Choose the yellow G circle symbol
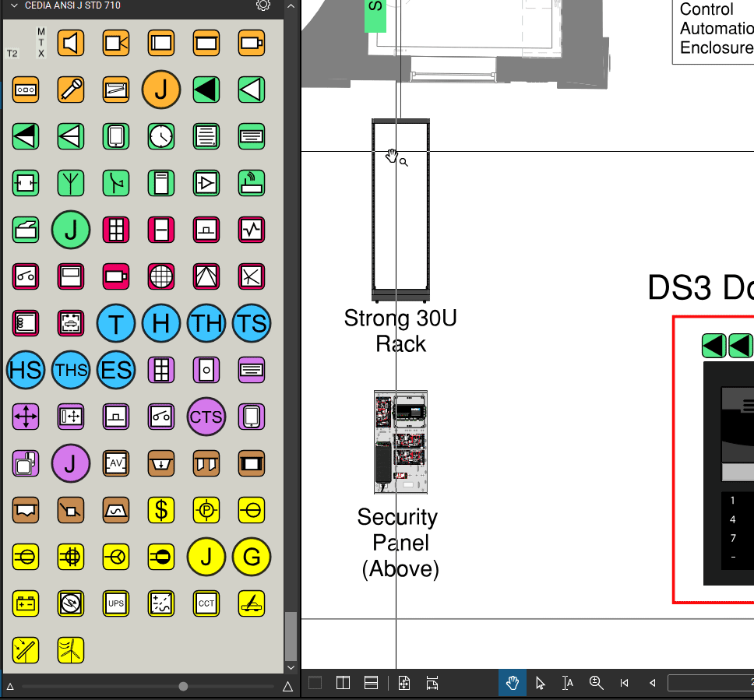The image size is (754, 700). coord(252,557)
